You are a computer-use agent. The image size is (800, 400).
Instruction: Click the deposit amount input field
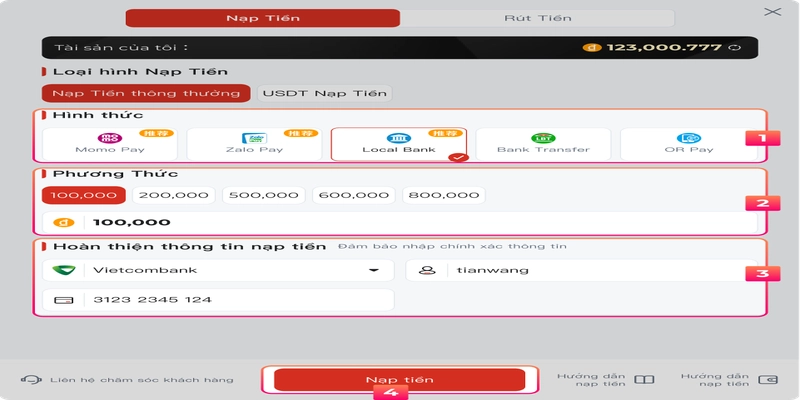[399, 223]
